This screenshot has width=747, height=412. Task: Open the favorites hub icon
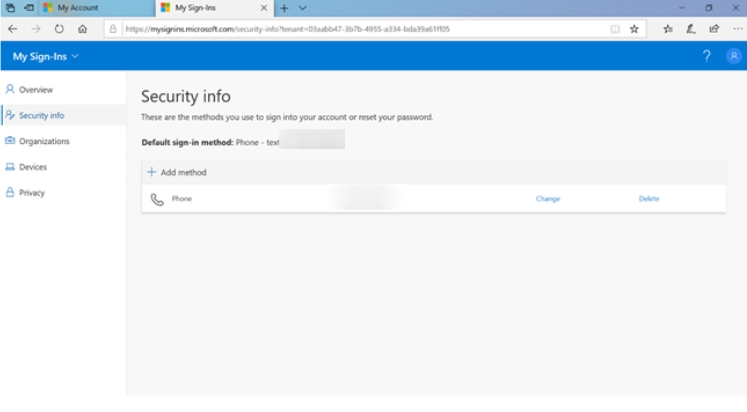coord(667,29)
